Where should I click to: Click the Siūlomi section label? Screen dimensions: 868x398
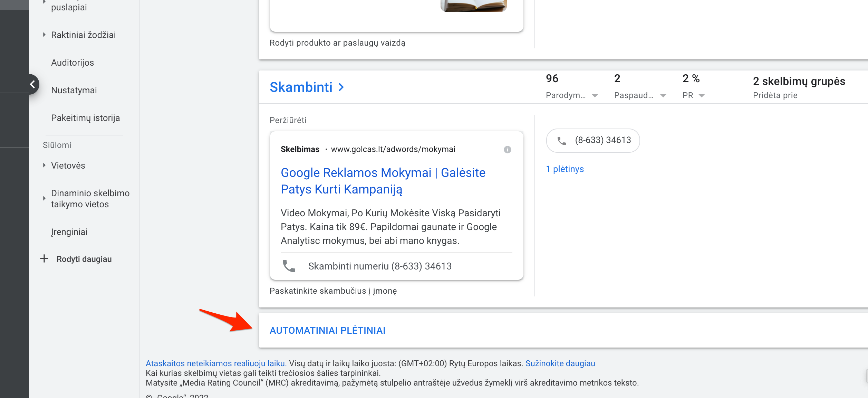coord(57,145)
